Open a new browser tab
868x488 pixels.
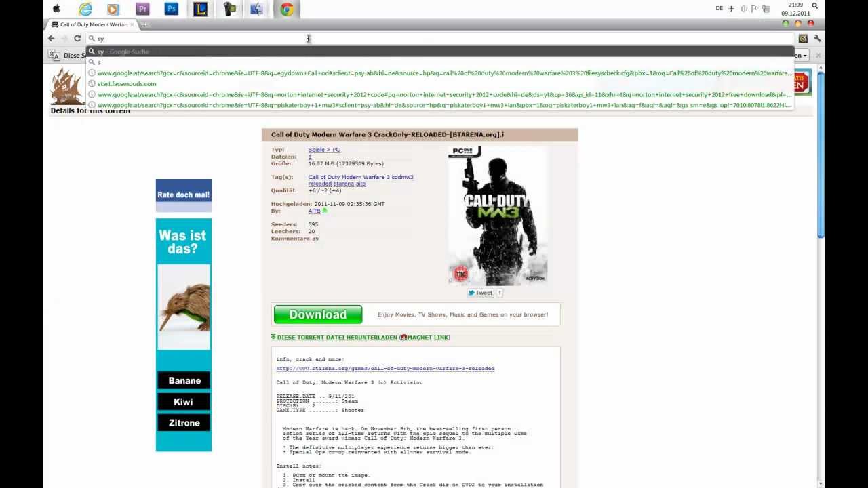[x=145, y=24]
